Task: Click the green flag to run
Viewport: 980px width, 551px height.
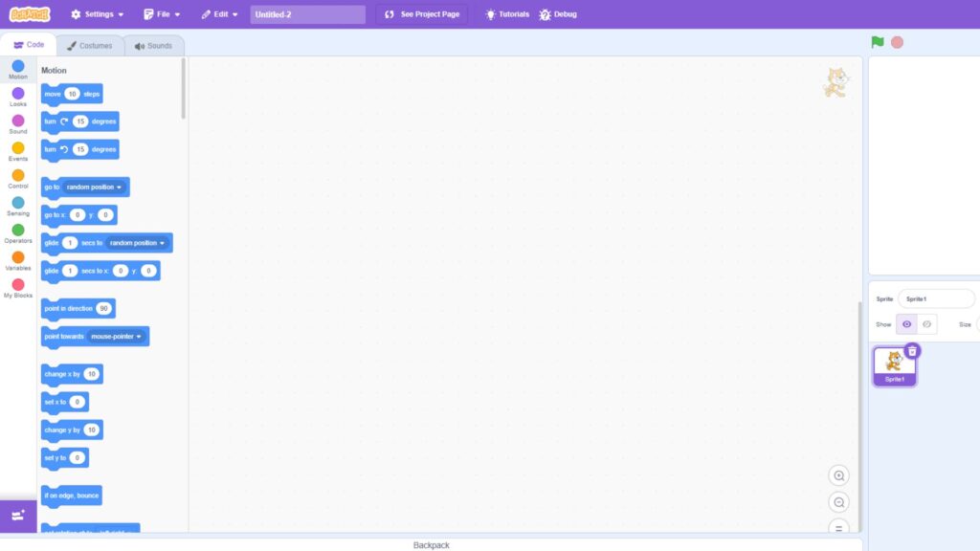Action: 878,42
